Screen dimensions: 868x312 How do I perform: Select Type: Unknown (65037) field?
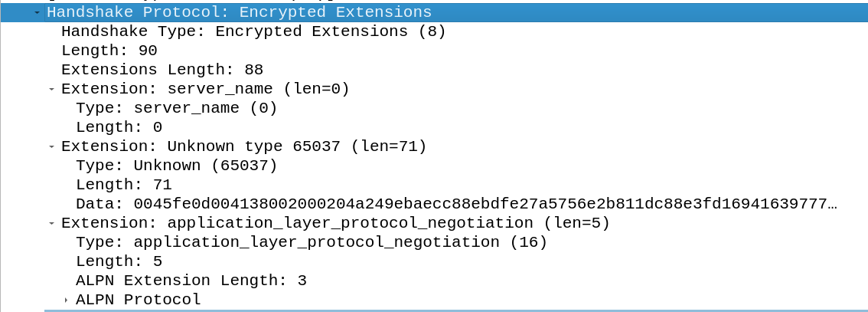coord(176,166)
